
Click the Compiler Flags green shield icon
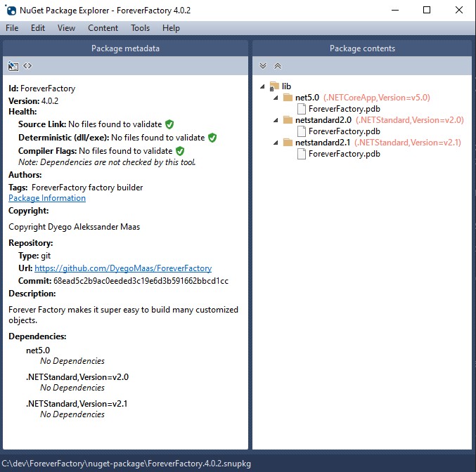pos(180,151)
